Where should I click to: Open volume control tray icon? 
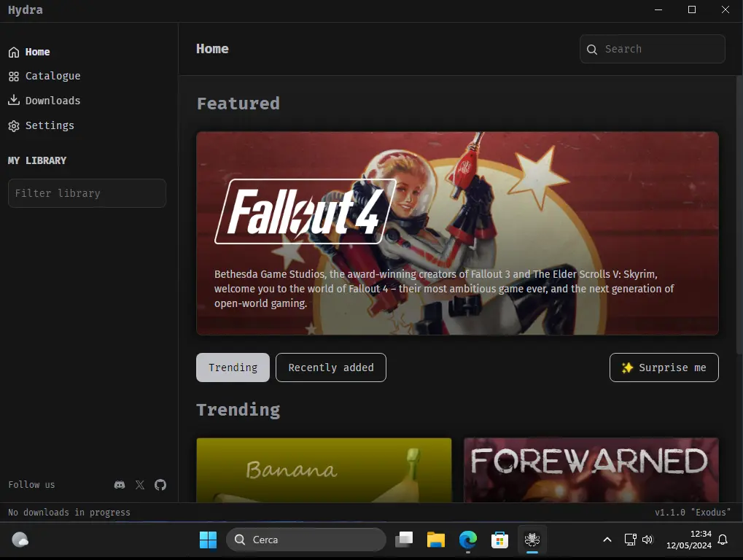click(x=647, y=540)
